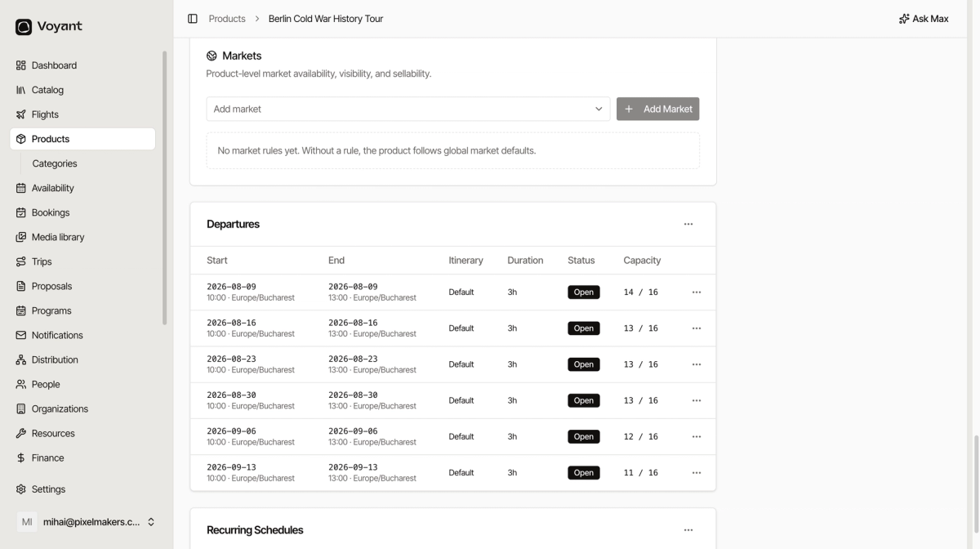Click the Open status badge for 2026-09-13
This screenshot has height=549, width=980.
click(584, 472)
